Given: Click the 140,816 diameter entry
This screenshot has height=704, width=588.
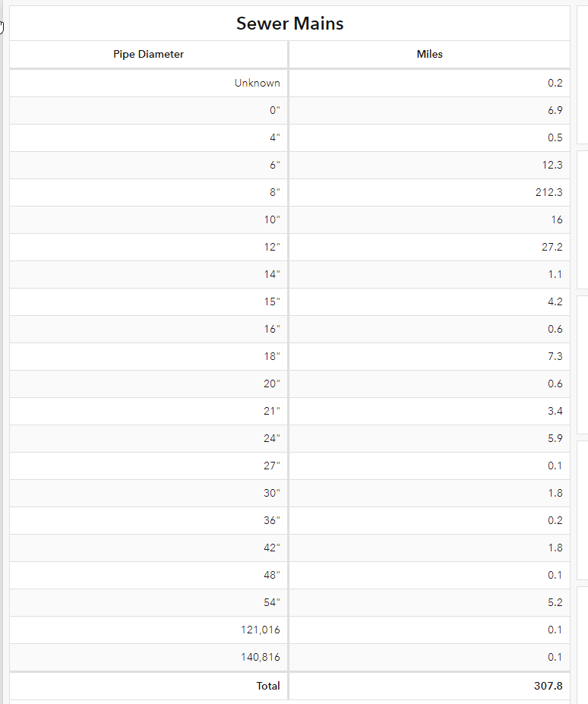Looking at the screenshot, I should pyautogui.click(x=261, y=658).
